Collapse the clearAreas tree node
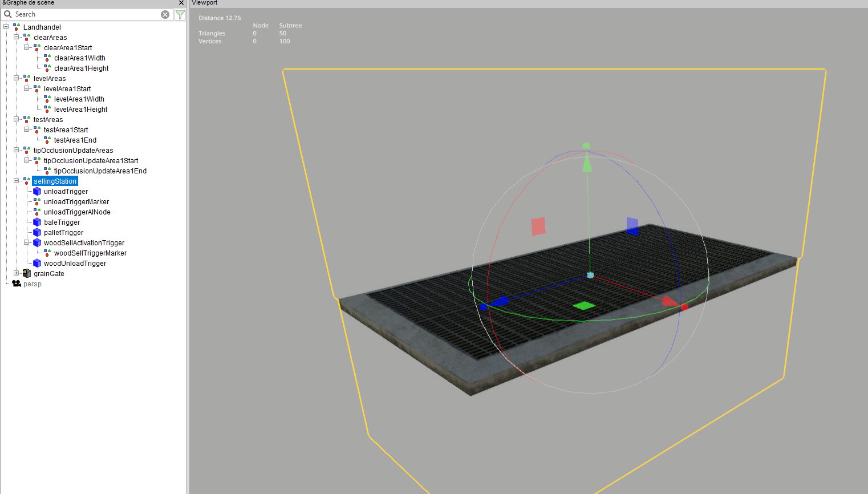The width and height of the screenshot is (868, 494). [17, 38]
